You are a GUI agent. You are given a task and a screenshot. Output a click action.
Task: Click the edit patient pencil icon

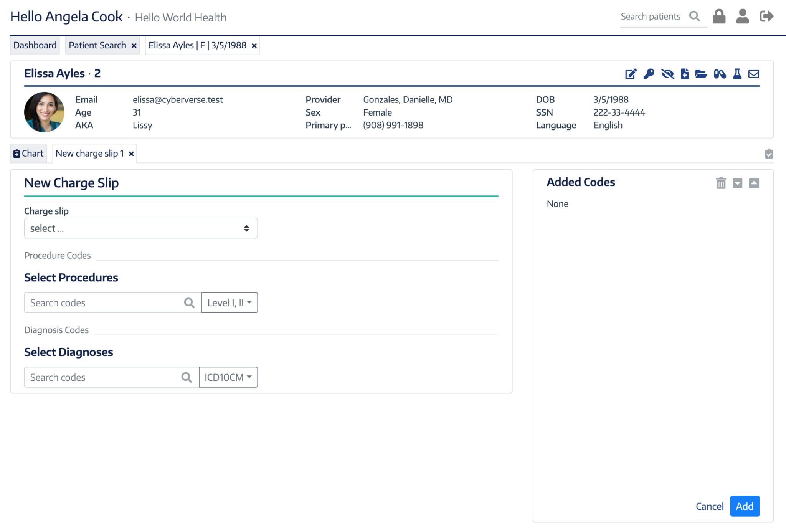pyautogui.click(x=631, y=74)
